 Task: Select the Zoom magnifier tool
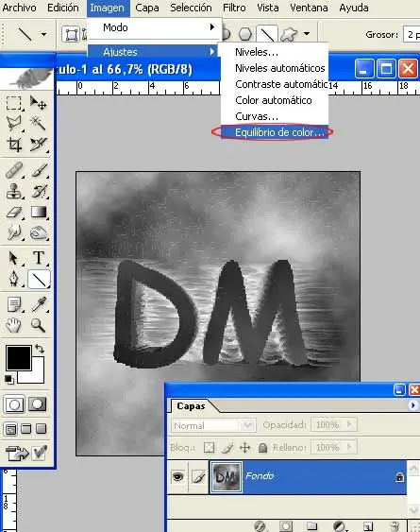(x=38, y=325)
